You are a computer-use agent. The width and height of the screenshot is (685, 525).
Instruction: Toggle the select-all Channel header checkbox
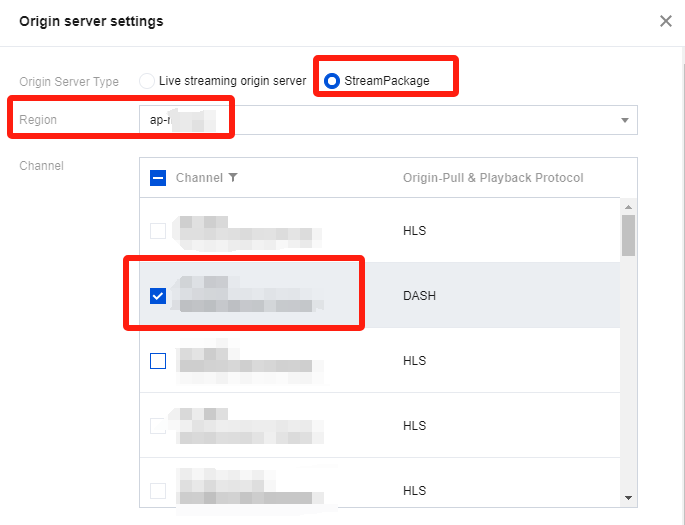coord(158,178)
